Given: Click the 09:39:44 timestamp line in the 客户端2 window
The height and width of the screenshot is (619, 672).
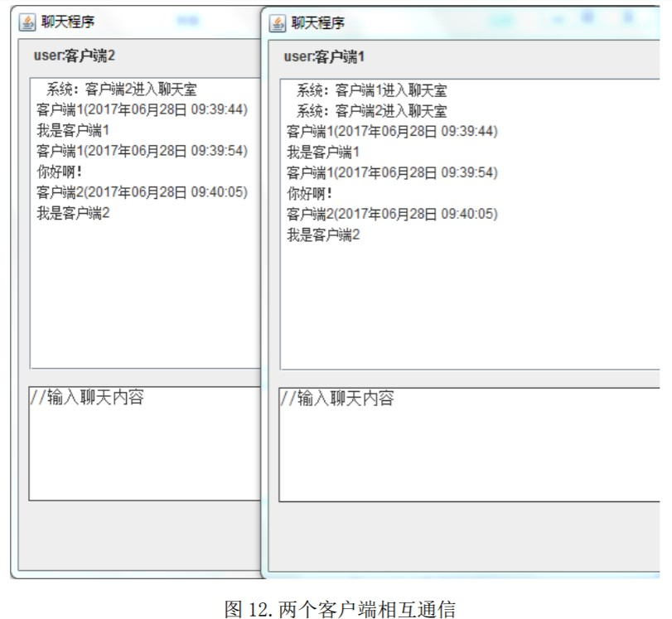Looking at the screenshot, I should coord(143,109).
